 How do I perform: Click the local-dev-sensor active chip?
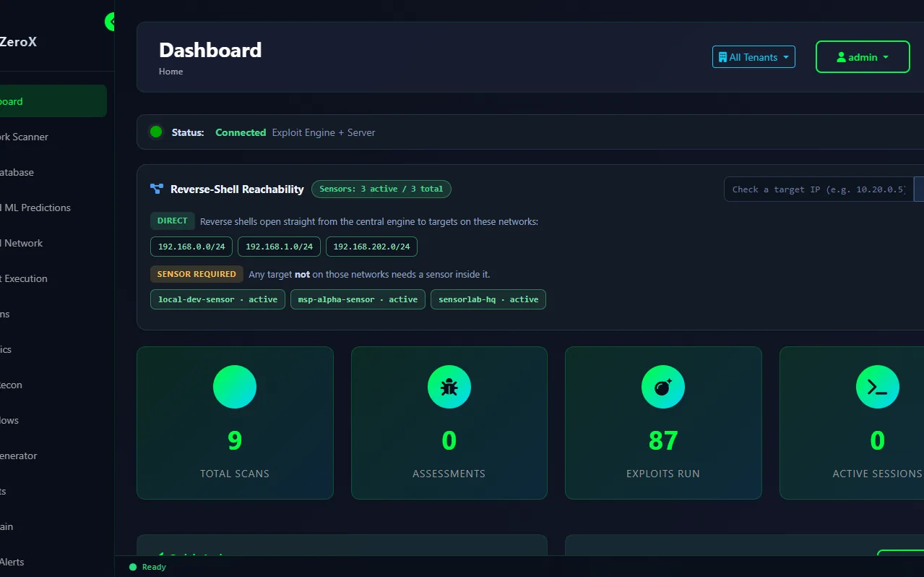(217, 299)
